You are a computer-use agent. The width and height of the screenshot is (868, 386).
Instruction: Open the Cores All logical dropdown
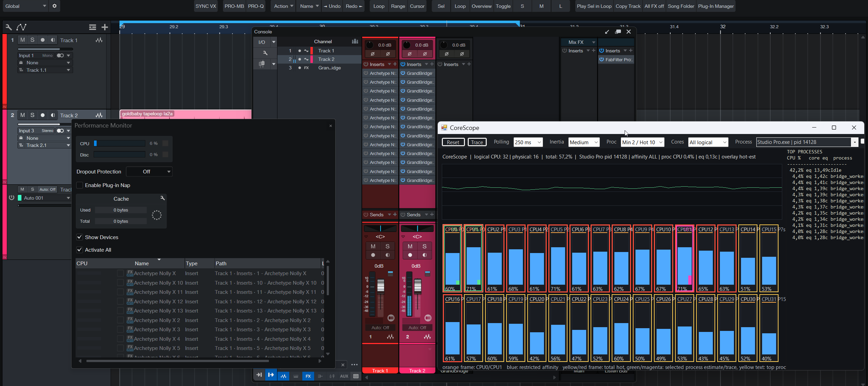coord(708,142)
